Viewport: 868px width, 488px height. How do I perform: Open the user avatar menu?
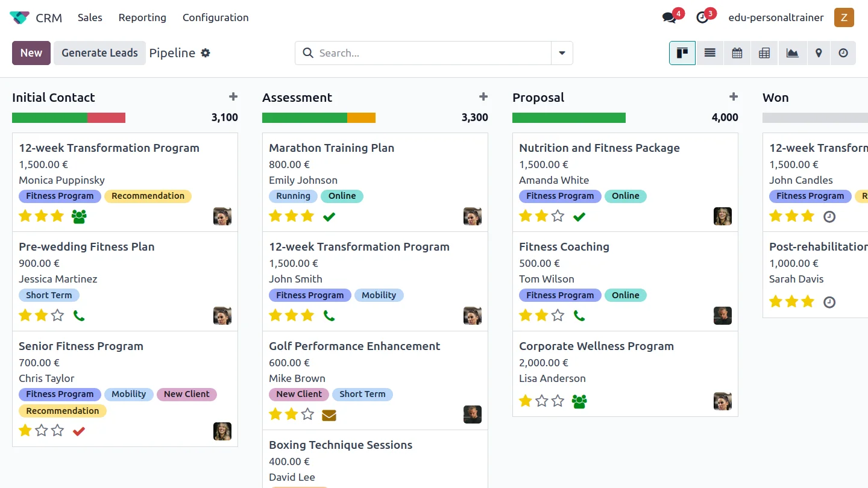[x=844, y=17]
